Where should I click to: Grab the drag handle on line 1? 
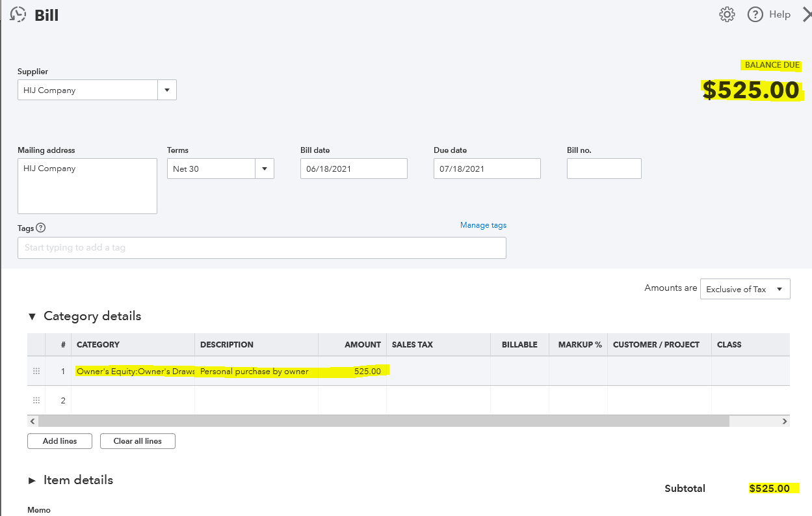pyautogui.click(x=36, y=371)
